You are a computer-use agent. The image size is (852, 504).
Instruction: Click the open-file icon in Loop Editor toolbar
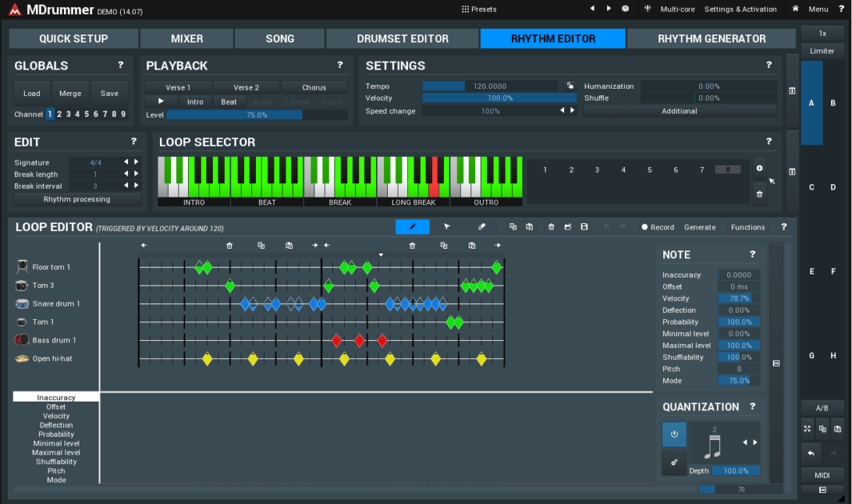(568, 226)
